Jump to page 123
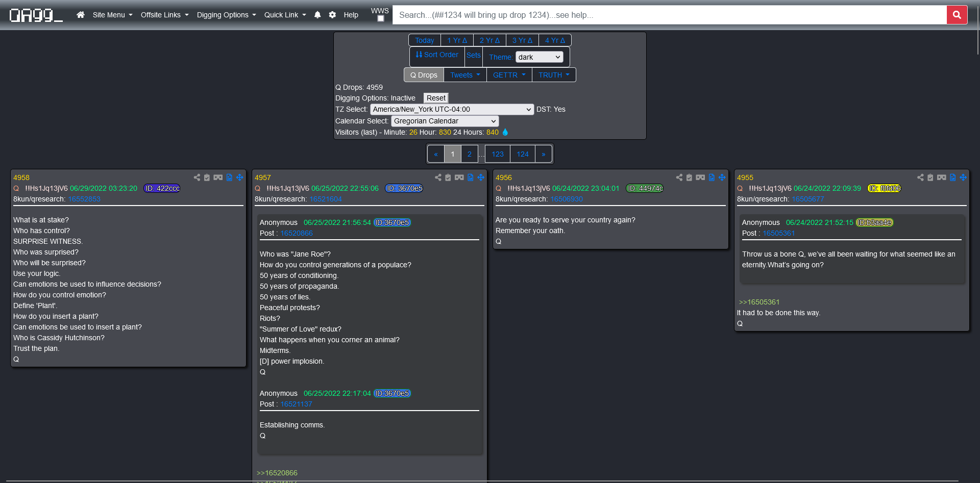Image resolution: width=980 pixels, height=483 pixels. point(498,154)
